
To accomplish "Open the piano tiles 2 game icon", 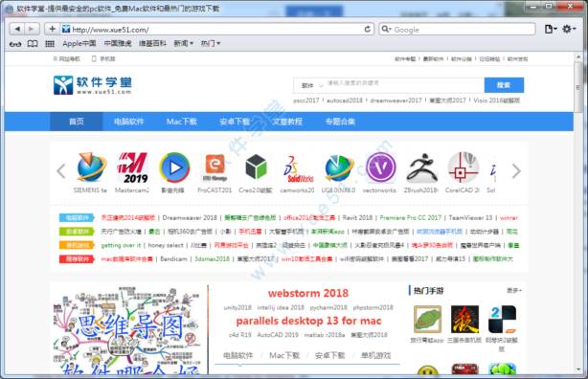I will [x=502, y=319].
